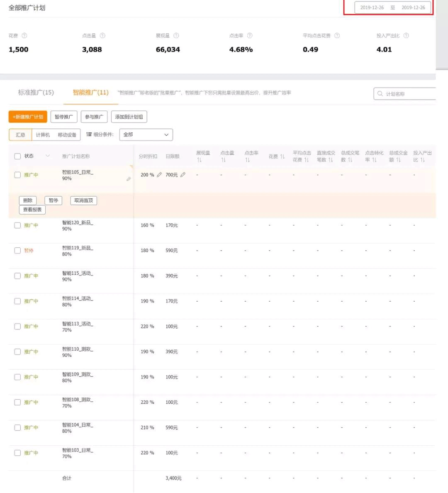448x493 pixels.
Task: Sort the 花费 column
Action: [x=282, y=156]
